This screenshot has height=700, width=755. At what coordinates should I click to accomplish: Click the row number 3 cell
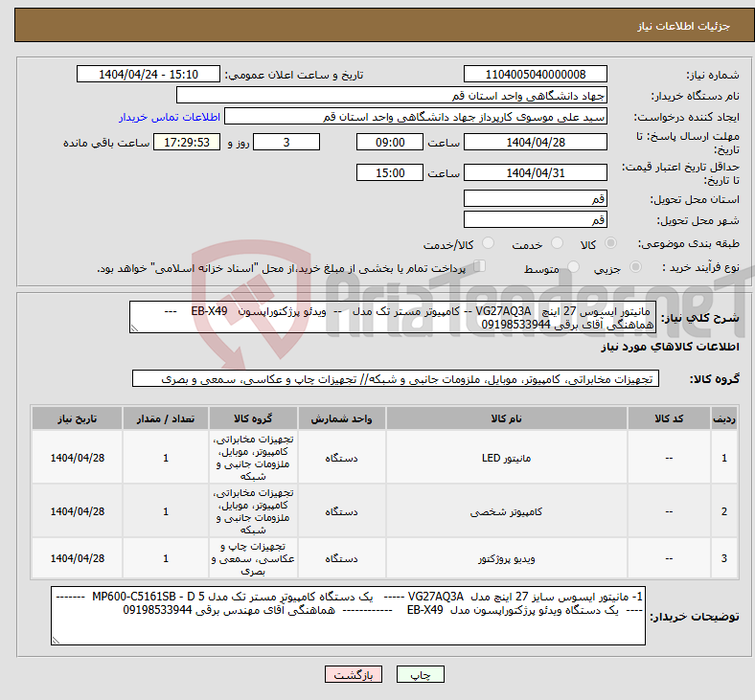pos(723,558)
